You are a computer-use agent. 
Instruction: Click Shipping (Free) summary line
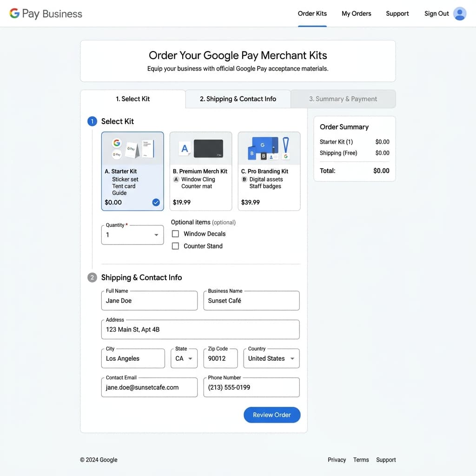point(338,153)
